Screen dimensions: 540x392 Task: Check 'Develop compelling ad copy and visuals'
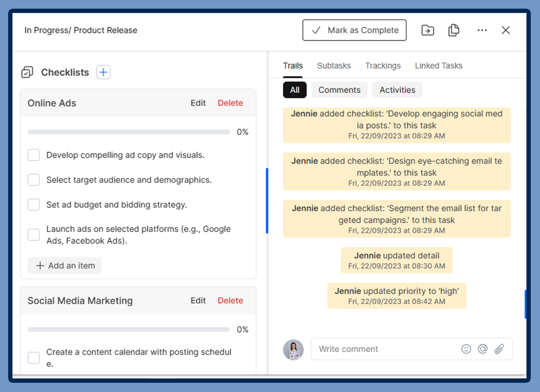click(x=33, y=155)
